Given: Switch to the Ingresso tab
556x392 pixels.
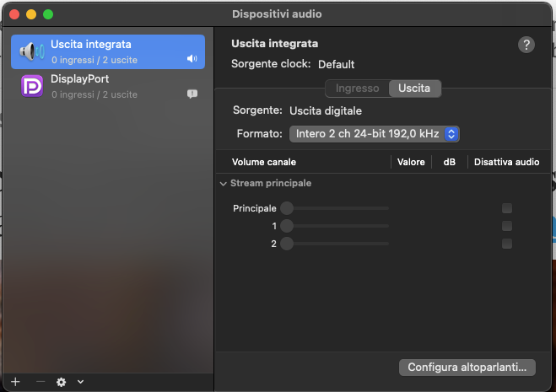Looking at the screenshot, I should (x=357, y=89).
